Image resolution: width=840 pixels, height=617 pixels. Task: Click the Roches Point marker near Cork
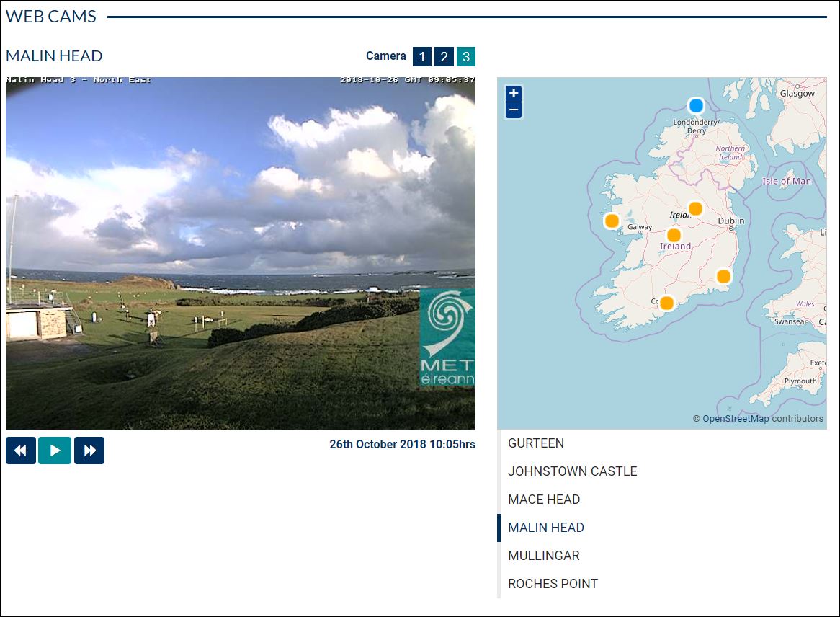(666, 303)
